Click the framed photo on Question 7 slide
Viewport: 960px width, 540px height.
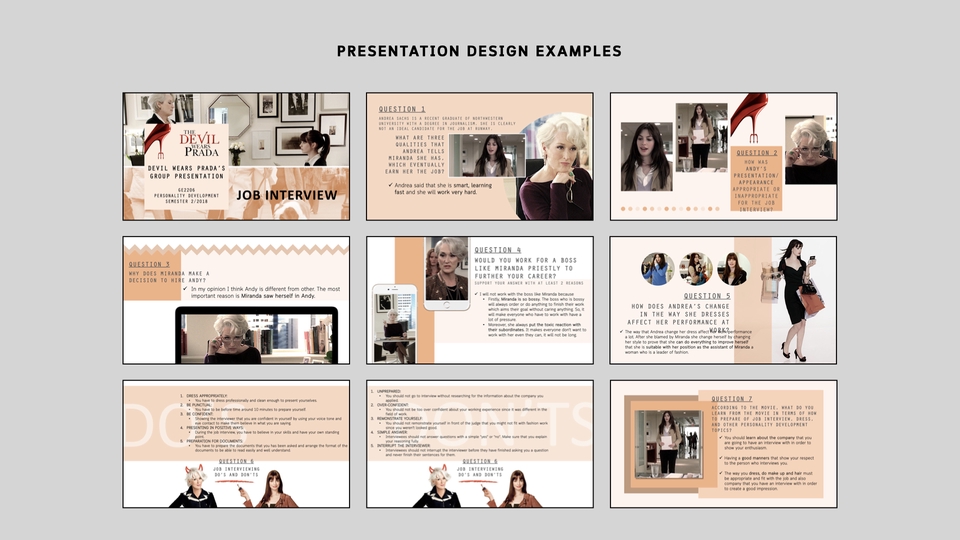(669, 444)
